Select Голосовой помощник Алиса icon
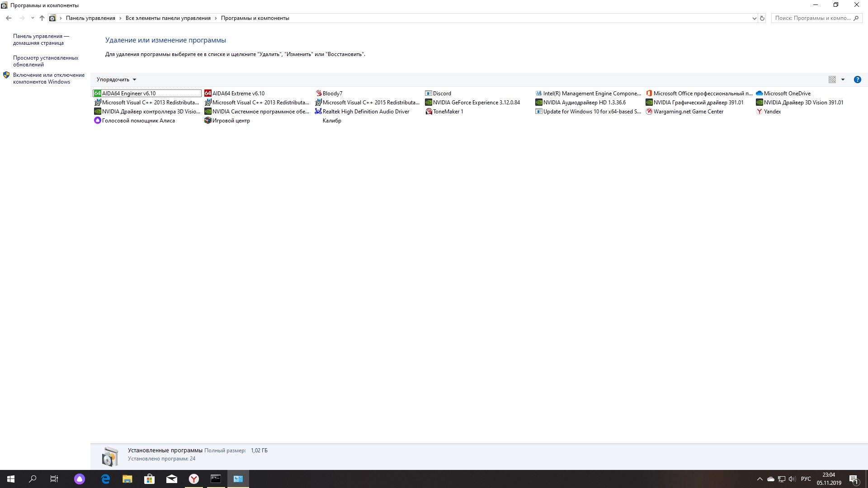 tap(97, 121)
